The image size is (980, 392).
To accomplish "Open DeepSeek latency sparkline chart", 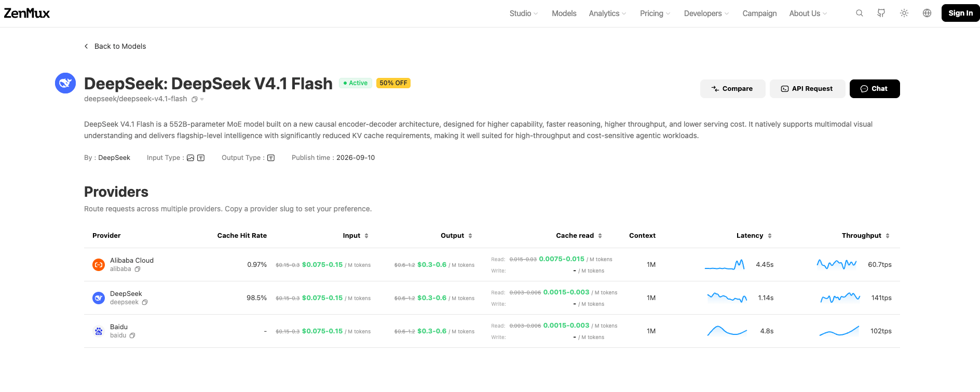I will point(727,298).
